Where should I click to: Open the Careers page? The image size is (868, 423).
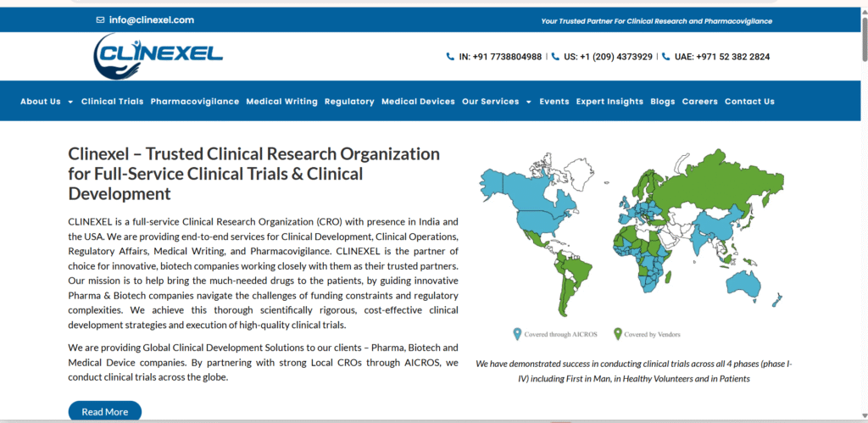click(699, 102)
